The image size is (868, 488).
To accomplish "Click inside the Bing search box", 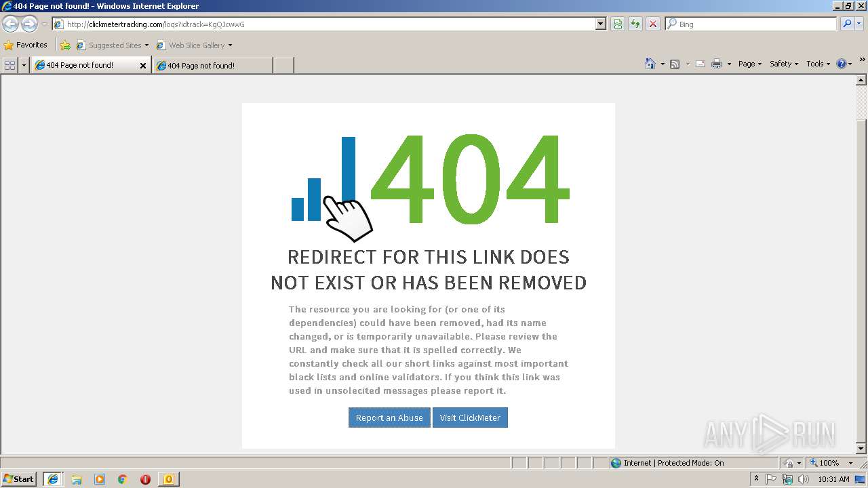I will pyautogui.click(x=751, y=24).
